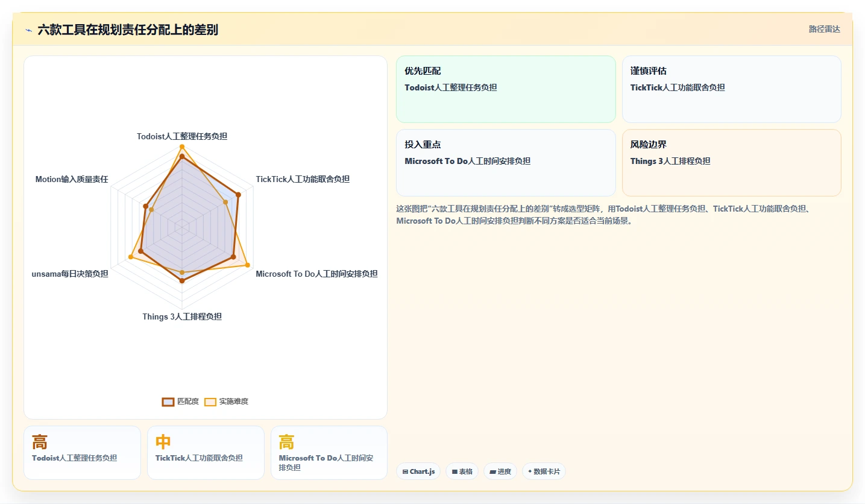Click Things 3人工排程负担 text in 风险边界 card
865x504 pixels.
[x=670, y=161]
